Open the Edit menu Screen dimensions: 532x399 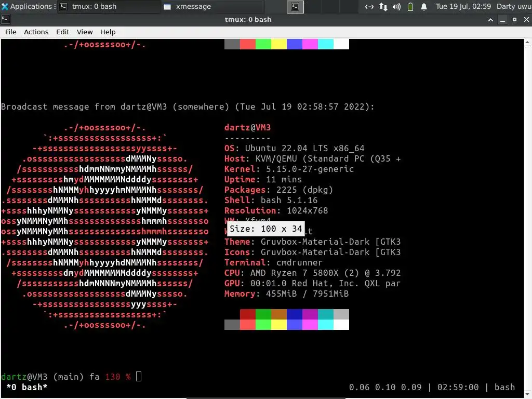point(62,32)
